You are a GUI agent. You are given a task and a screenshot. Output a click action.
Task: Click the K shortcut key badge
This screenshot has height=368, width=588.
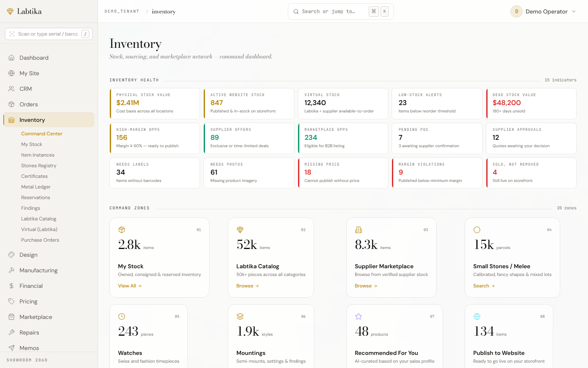pos(384,11)
